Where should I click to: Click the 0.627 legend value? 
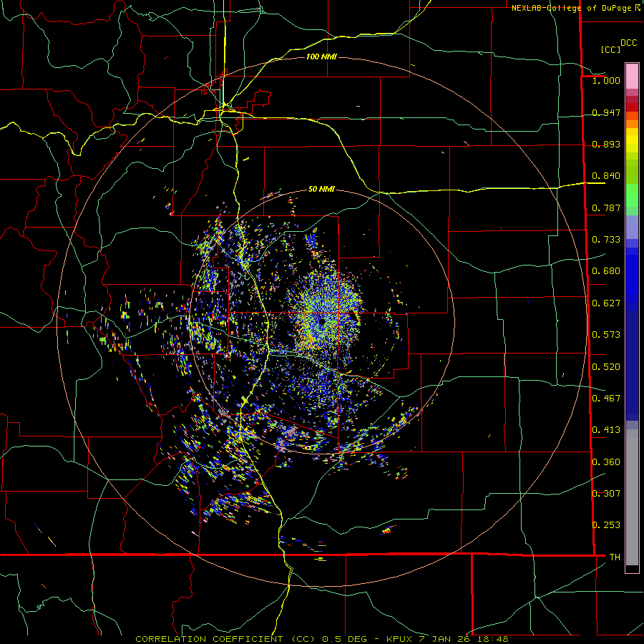click(x=606, y=303)
